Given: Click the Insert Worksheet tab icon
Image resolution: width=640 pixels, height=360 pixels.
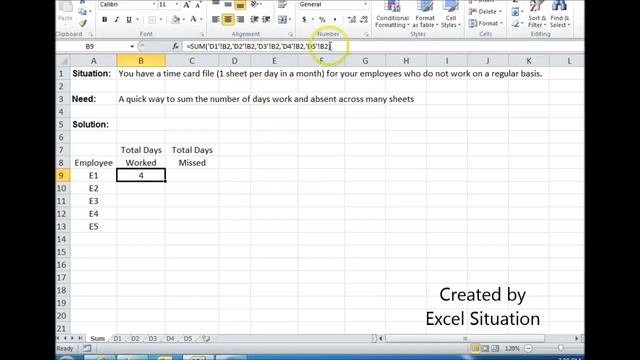Looking at the screenshot, I should point(206,338).
